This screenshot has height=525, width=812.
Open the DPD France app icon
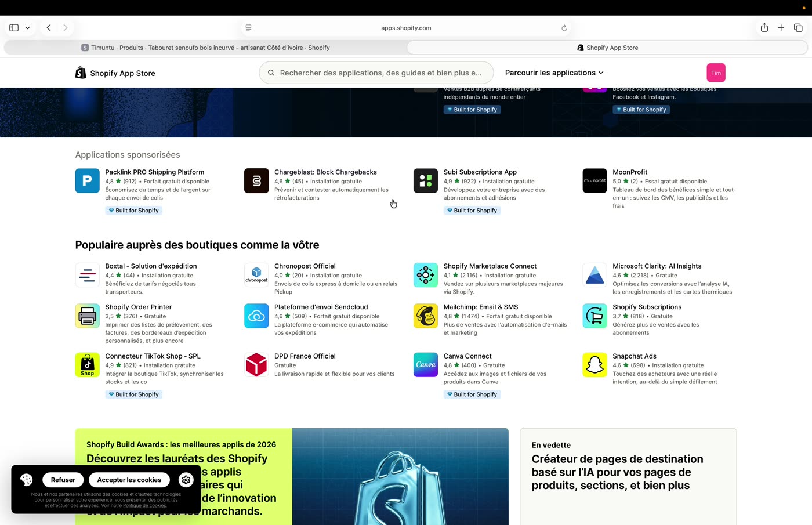tap(256, 365)
